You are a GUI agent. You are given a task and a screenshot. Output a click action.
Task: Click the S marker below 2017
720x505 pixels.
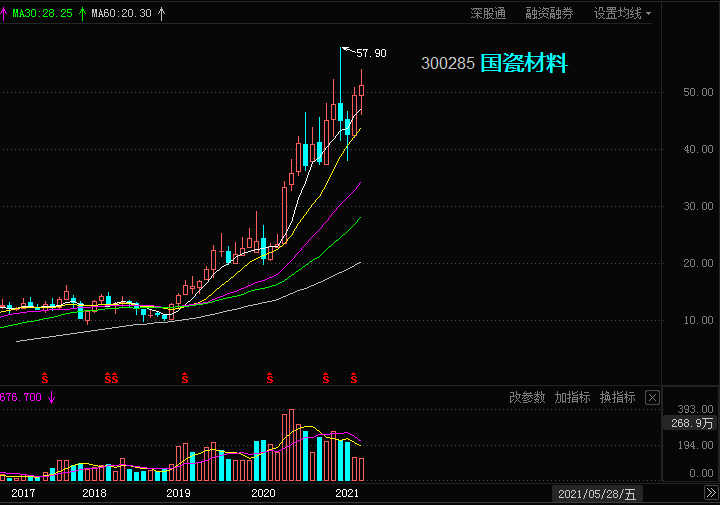coord(45,378)
